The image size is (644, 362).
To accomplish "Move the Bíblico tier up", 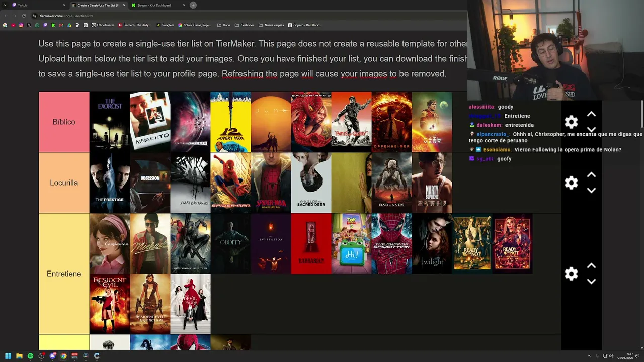I will pos(591,115).
